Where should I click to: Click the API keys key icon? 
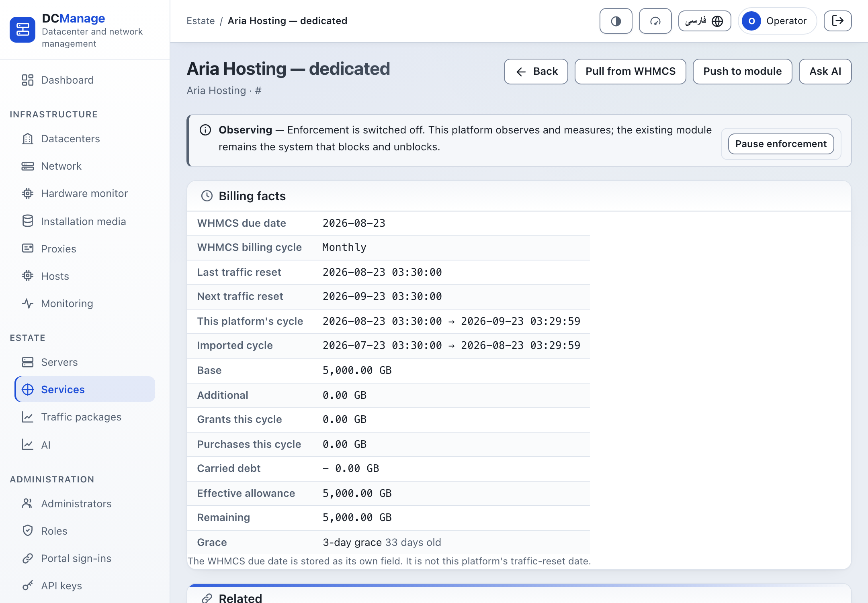click(x=28, y=585)
